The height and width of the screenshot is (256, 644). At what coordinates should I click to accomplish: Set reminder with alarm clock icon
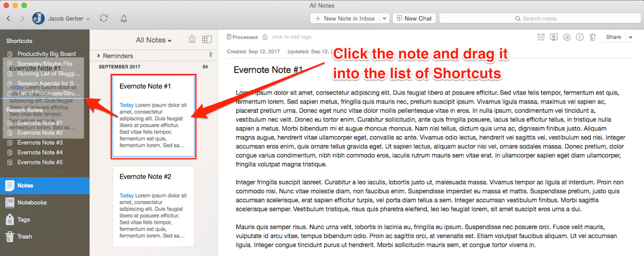point(541,37)
